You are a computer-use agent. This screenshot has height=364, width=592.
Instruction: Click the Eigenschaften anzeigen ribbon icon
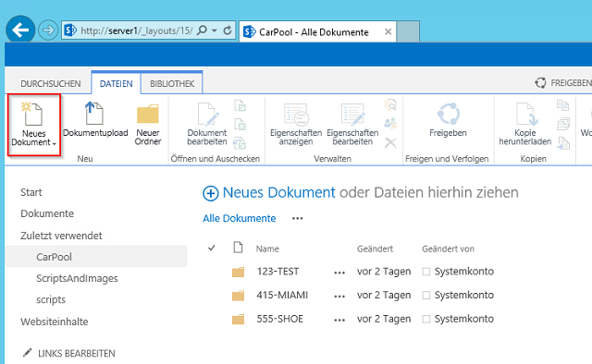[x=296, y=115]
